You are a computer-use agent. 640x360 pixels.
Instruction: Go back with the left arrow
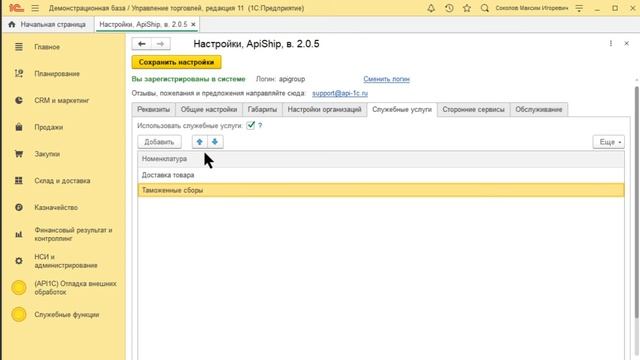(142, 44)
